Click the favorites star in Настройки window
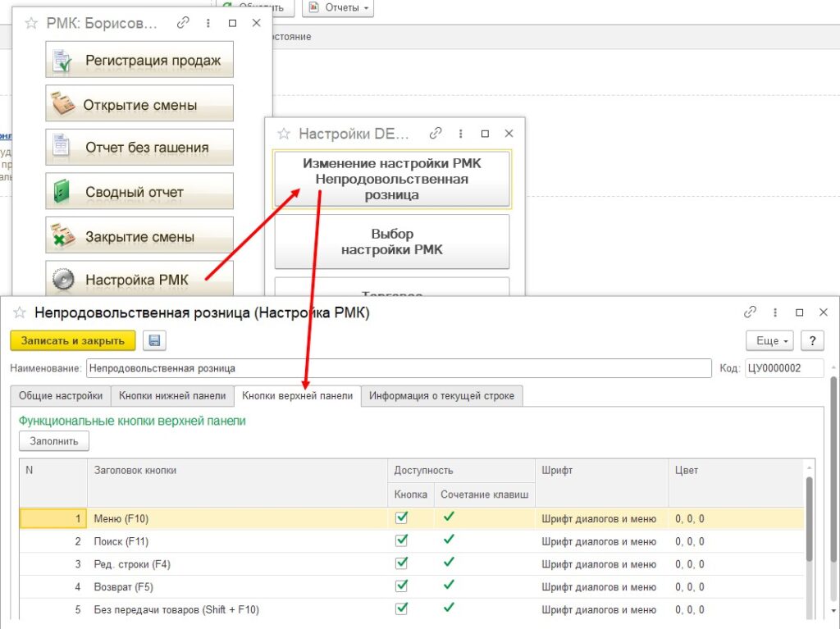The width and height of the screenshot is (840, 629). click(x=284, y=134)
